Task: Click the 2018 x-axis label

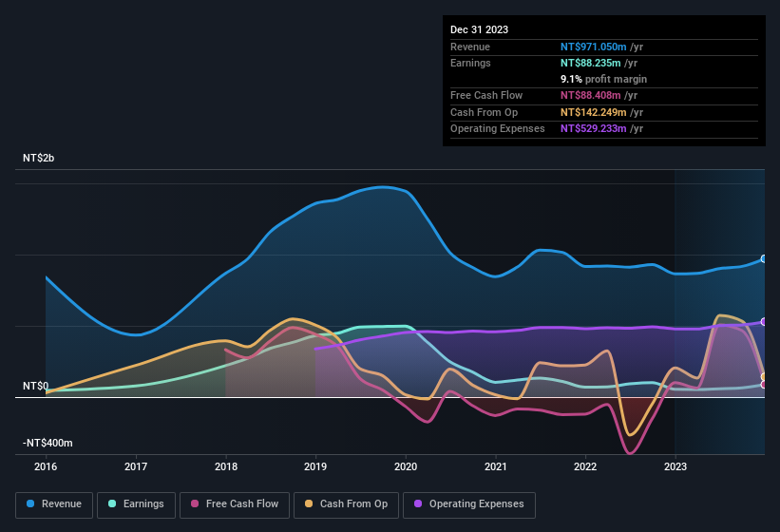Action: (x=226, y=466)
